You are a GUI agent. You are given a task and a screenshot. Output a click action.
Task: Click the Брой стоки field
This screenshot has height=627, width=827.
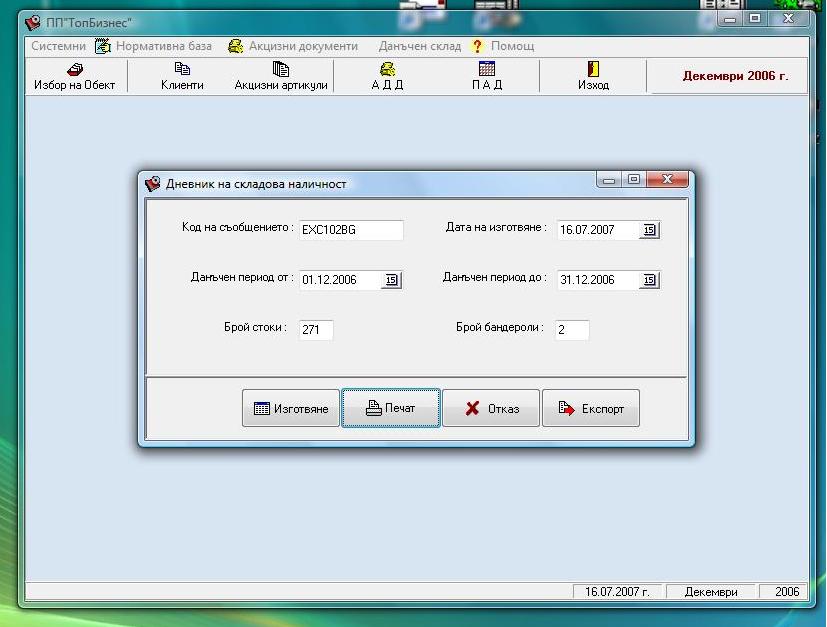click(316, 330)
